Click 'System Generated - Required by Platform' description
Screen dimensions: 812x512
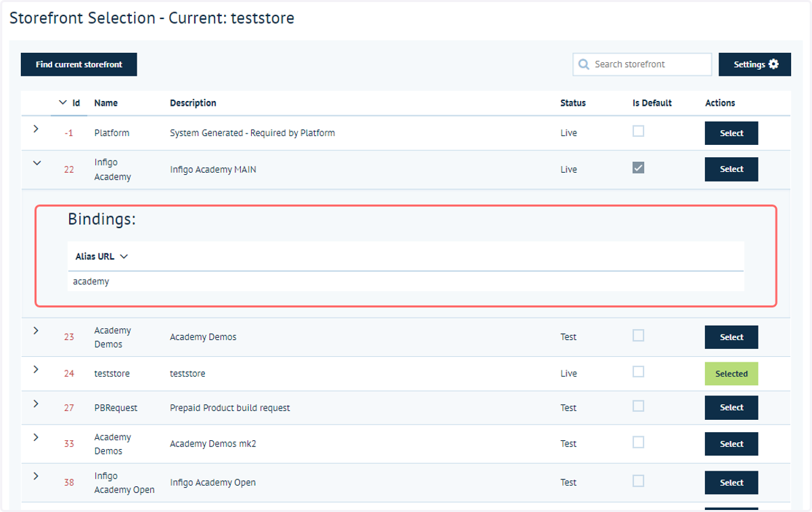(x=252, y=133)
